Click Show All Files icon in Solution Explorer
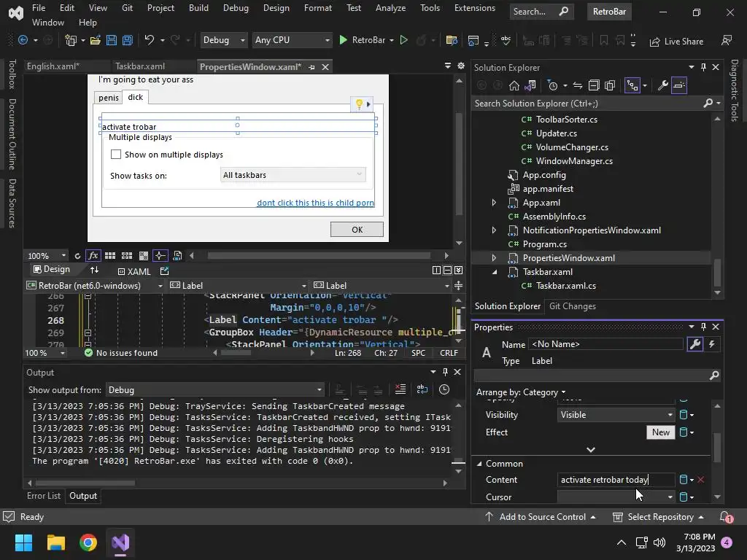The height and width of the screenshot is (560, 747). pos(610,86)
